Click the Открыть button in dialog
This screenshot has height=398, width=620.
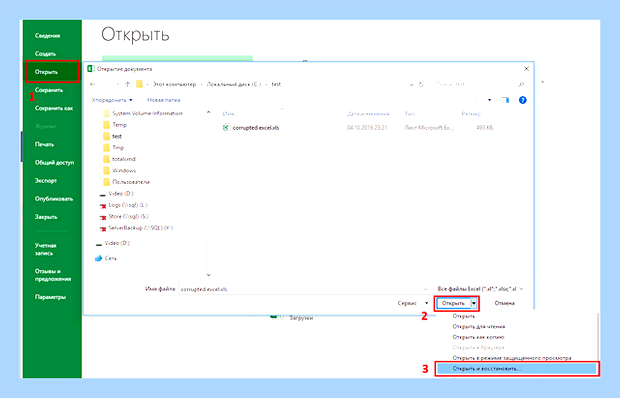[x=453, y=303]
